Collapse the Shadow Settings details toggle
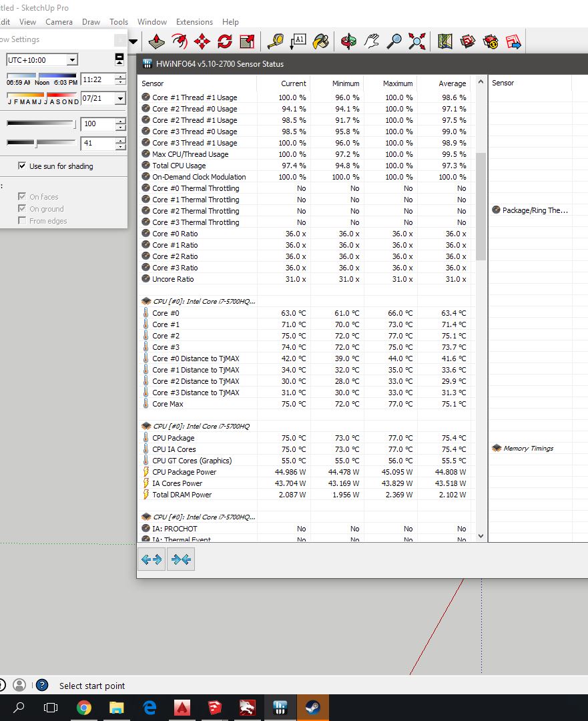 [119, 59]
